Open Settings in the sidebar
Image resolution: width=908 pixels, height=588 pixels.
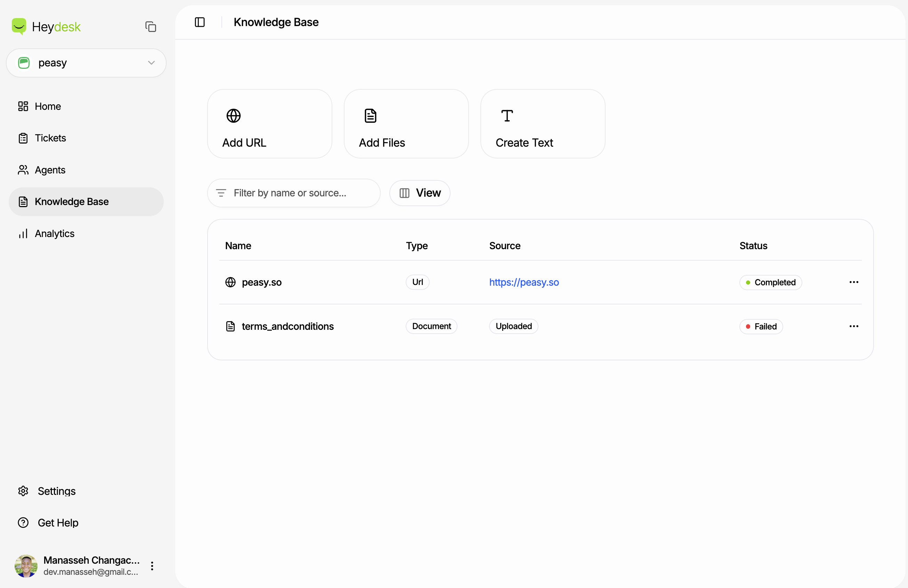[x=56, y=491]
